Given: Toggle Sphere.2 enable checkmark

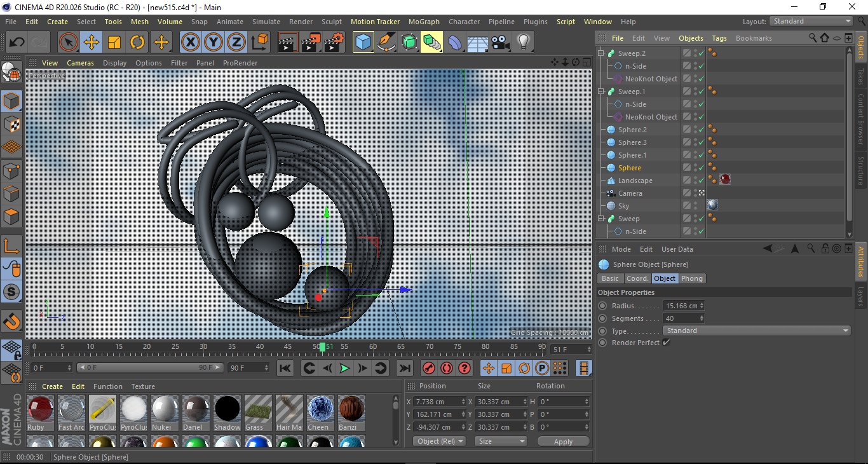Looking at the screenshot, I should (701, 130).
